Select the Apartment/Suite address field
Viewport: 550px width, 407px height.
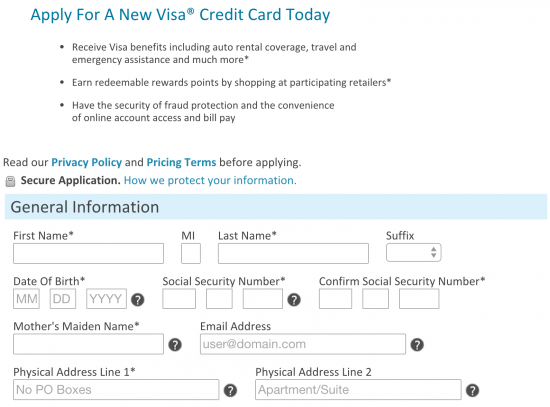coord(358,389)
